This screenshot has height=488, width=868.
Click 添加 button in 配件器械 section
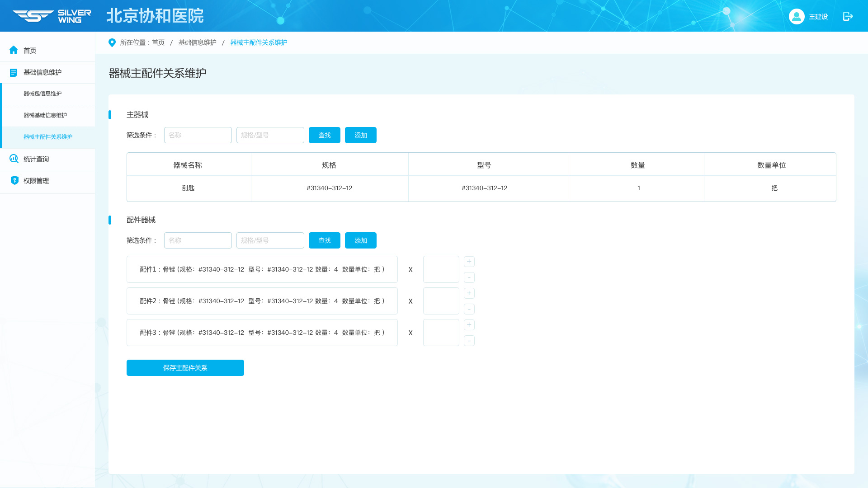tap(360, 240)
